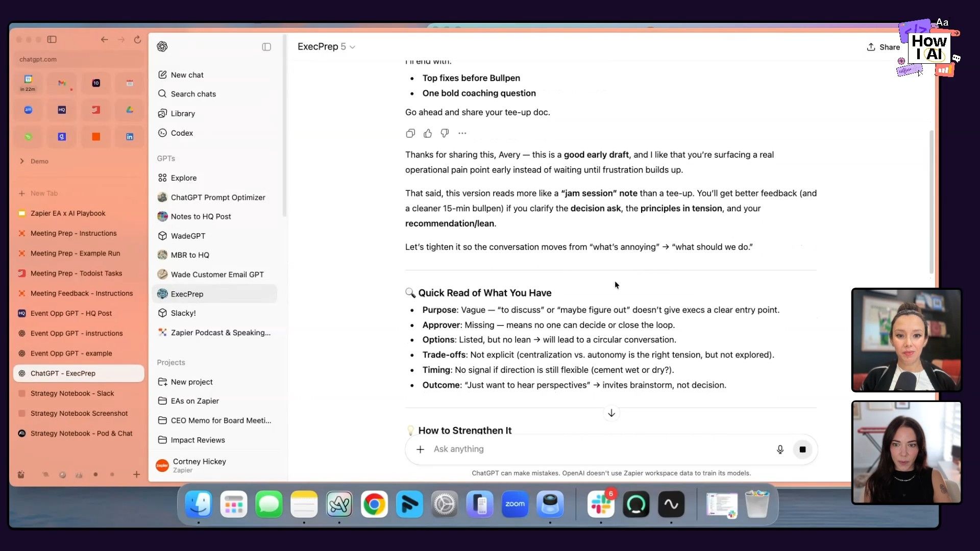The width and height of the screenshot is (980, 551).
Task: Reload the chatgpt.com page
Action: tap(137, 39)
